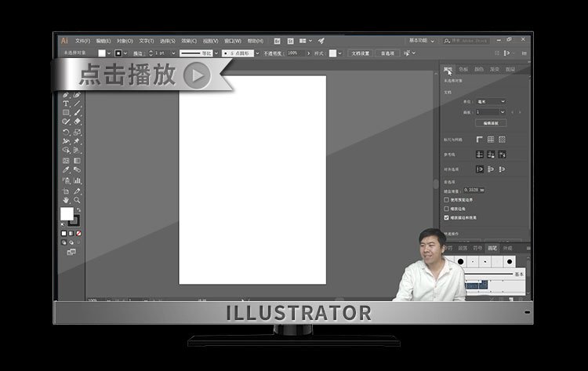The image size is (588, 371).
Task: Open the fill color dropdown arrow
Action: click(x=109, y=53)
